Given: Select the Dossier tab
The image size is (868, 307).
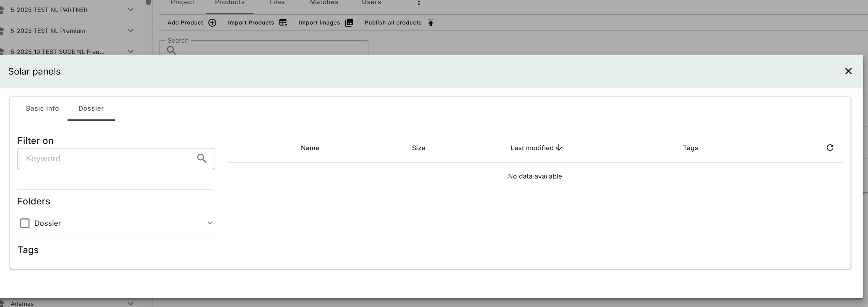Looking at the screenshot, I should click(91, 109).
